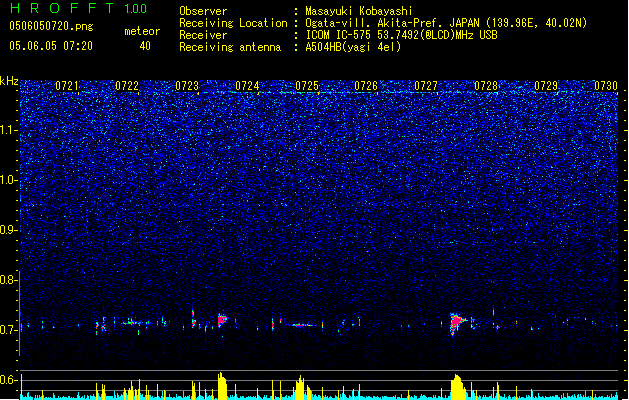The width and height of the screenshot is (629, 400).
Task: Click the 0722 time marker
Action: click(x=127, y=86)
